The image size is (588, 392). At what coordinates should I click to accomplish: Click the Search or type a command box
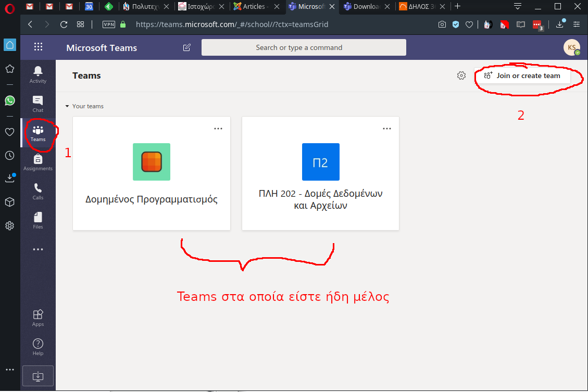304,47
